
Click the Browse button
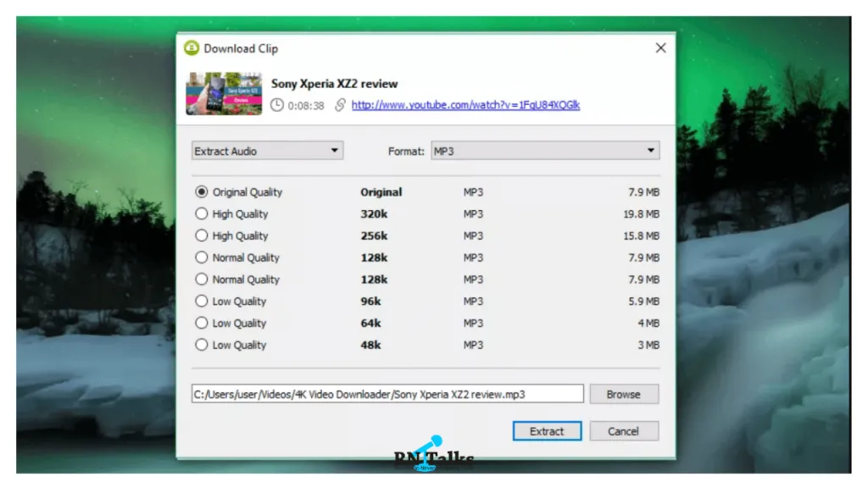[624, 394]
